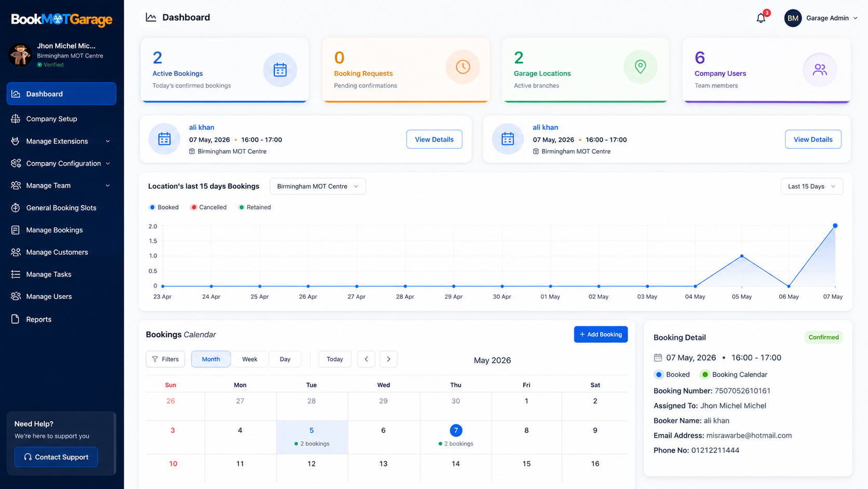Click the 05 May chart data point
The image size is (868, 489).
742,256
